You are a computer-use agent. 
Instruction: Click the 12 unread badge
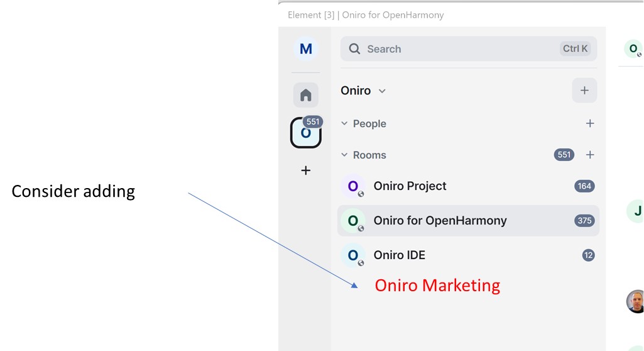point(589,255)
